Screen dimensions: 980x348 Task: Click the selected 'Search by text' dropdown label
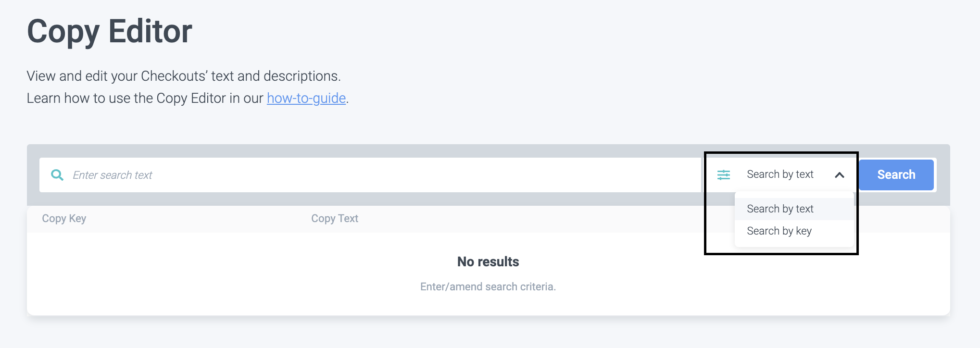coord(779,174)
